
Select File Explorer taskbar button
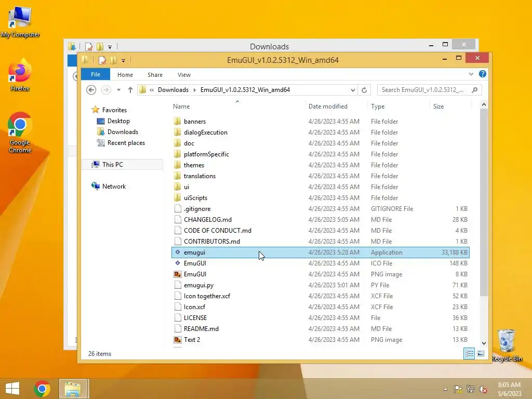click(73, 389)
